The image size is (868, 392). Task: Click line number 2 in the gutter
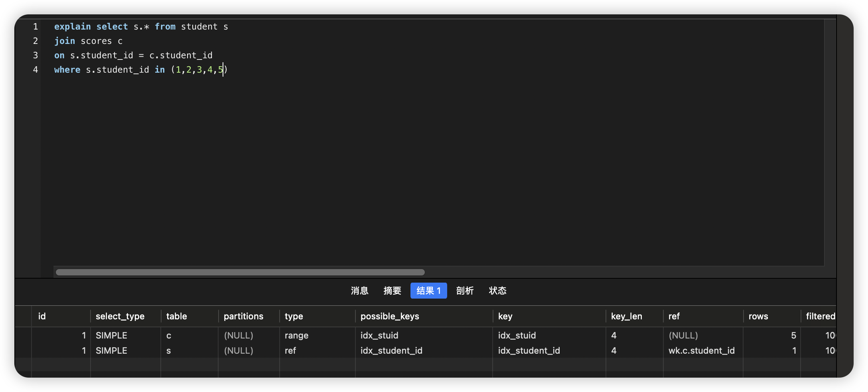[36, 41]
